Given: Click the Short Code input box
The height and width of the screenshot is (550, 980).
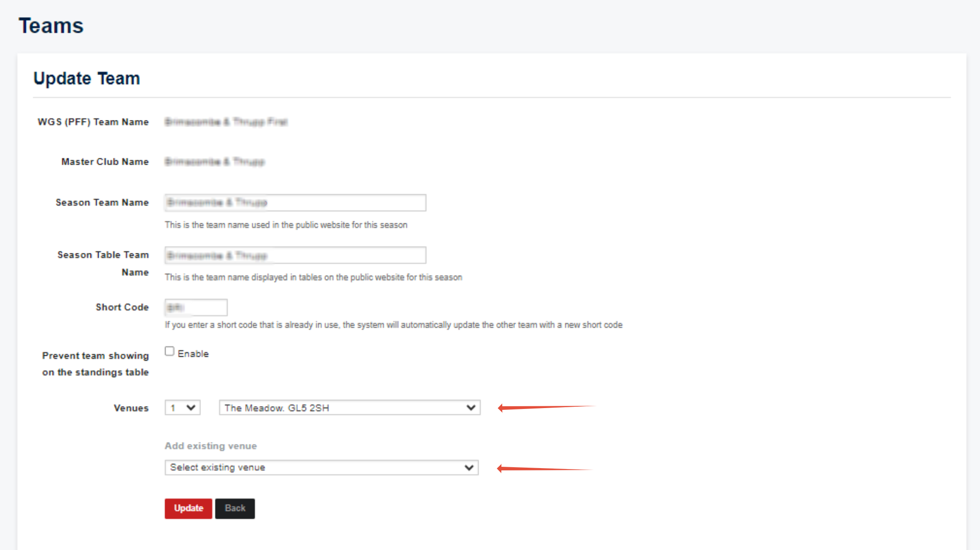Looking at the screenshot, I should click(x=196, y=308).
